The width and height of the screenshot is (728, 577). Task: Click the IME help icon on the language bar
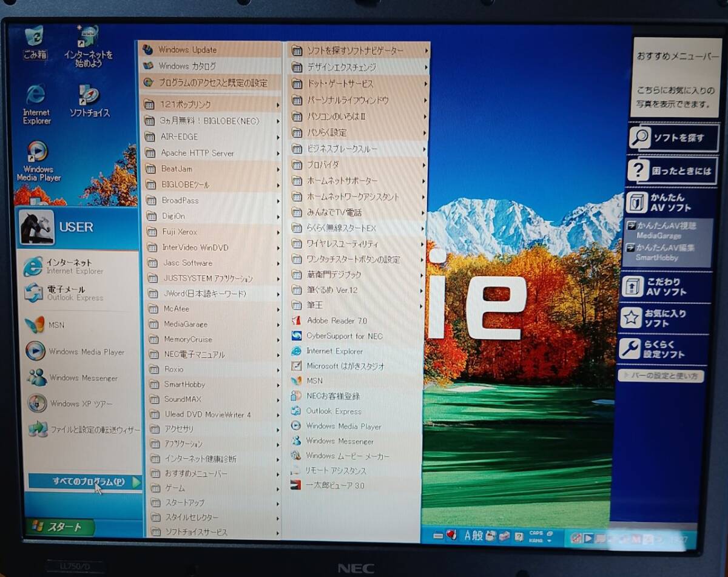click(519, 536)
